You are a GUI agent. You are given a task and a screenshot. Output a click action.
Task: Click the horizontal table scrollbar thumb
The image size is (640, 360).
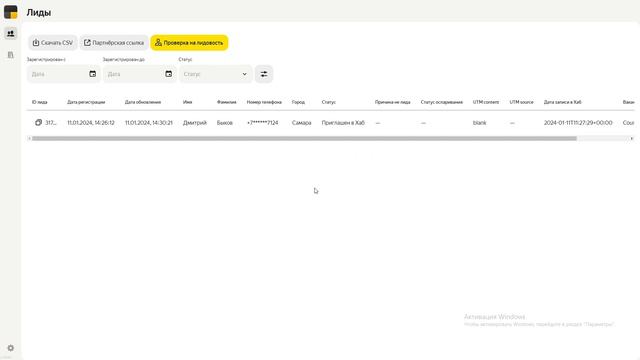(304, 138)
